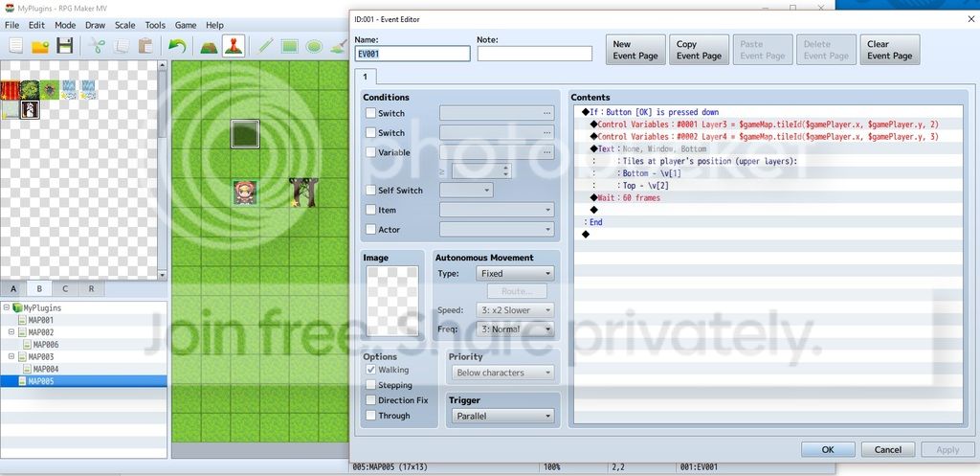Select event page tab 1
Image resolution: width=980 pixels, height=476 pixels.
coord(365,77)
